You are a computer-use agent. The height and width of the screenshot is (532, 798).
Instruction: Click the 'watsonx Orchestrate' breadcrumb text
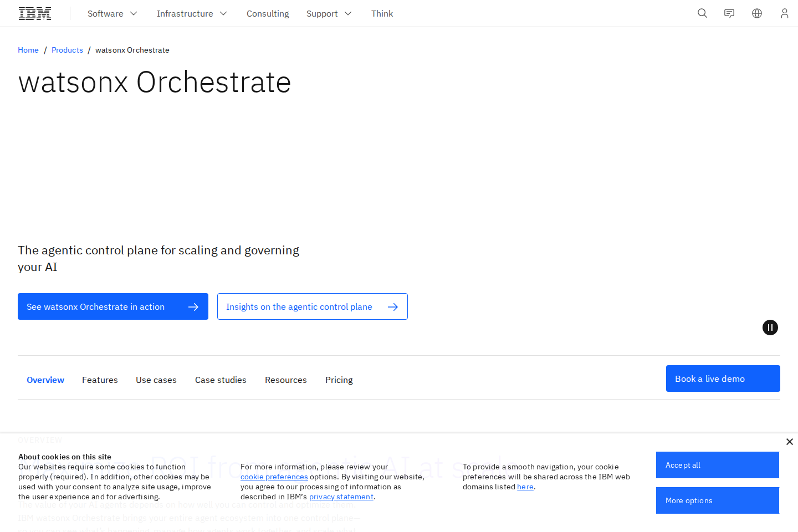[x=132, y=50]
